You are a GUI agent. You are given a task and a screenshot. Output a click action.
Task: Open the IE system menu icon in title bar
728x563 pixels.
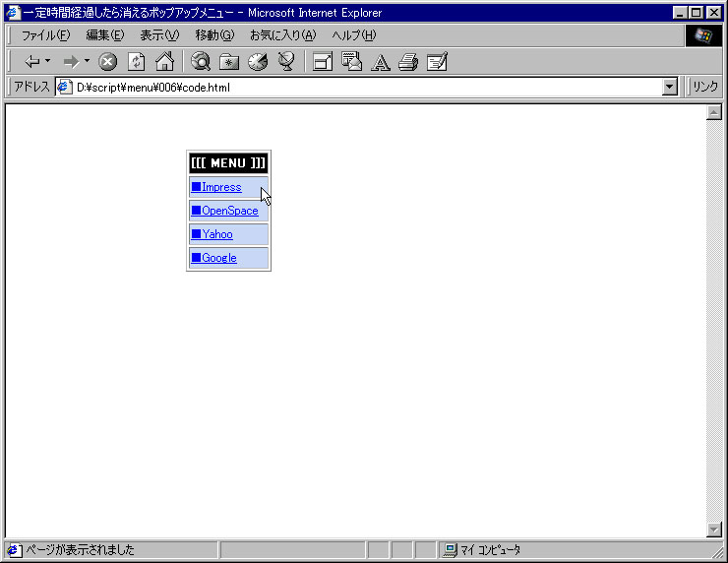click(14, 13)
